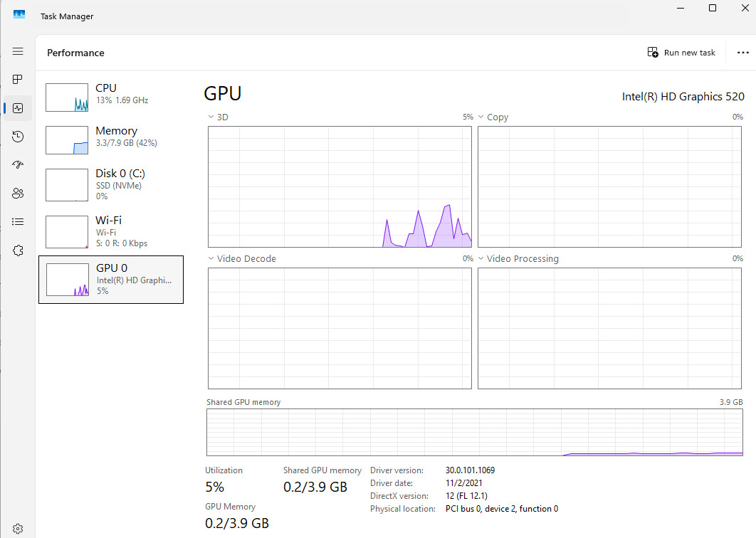Click the Task Manager app icon in title bar
756x538 pixels.
click(19, 14)
